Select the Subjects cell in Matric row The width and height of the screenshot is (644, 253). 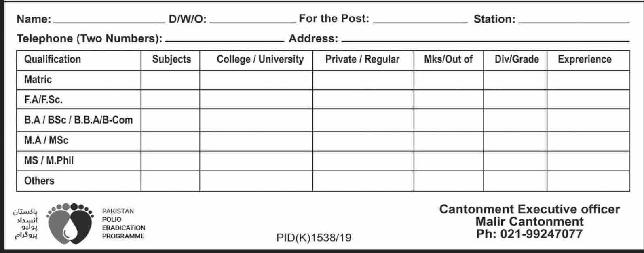pos(170,80)
